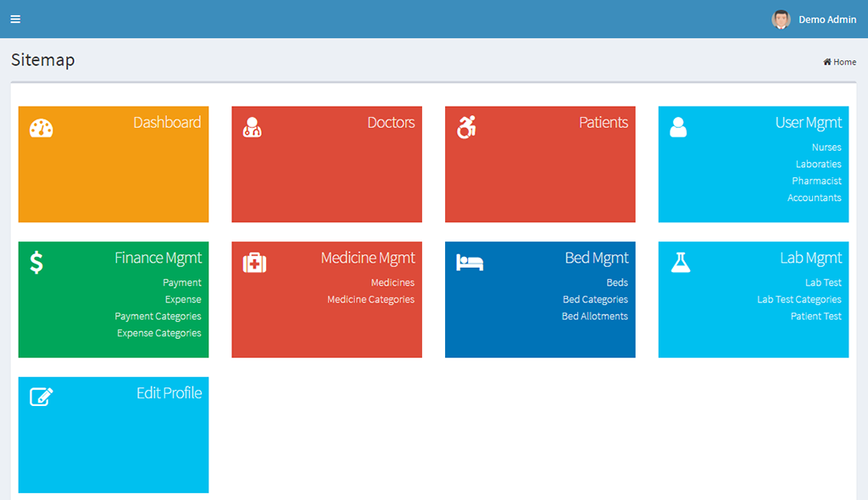868x500 pixels.
Task: Open Payment Categories in Finance Mgmt
Action: point(158,317)
